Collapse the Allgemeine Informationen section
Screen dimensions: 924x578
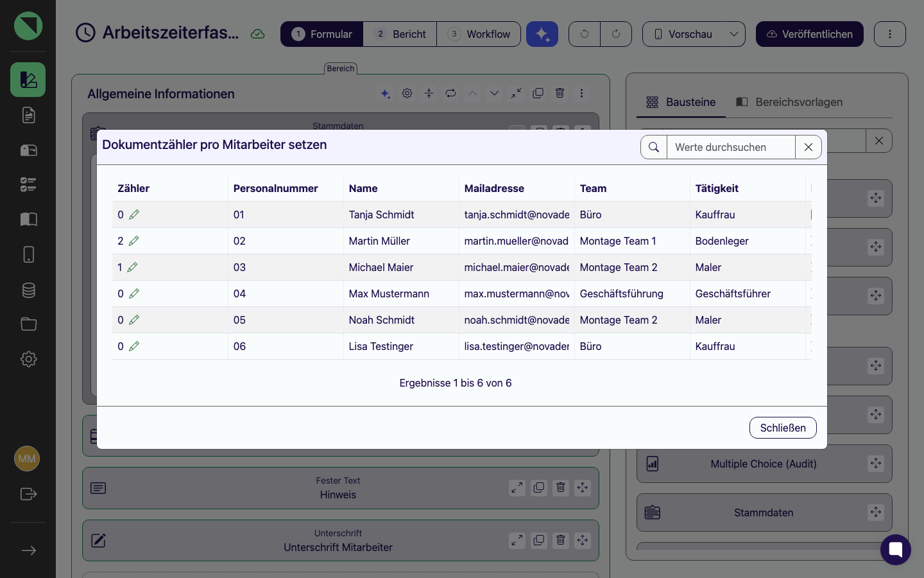(516, 93)
